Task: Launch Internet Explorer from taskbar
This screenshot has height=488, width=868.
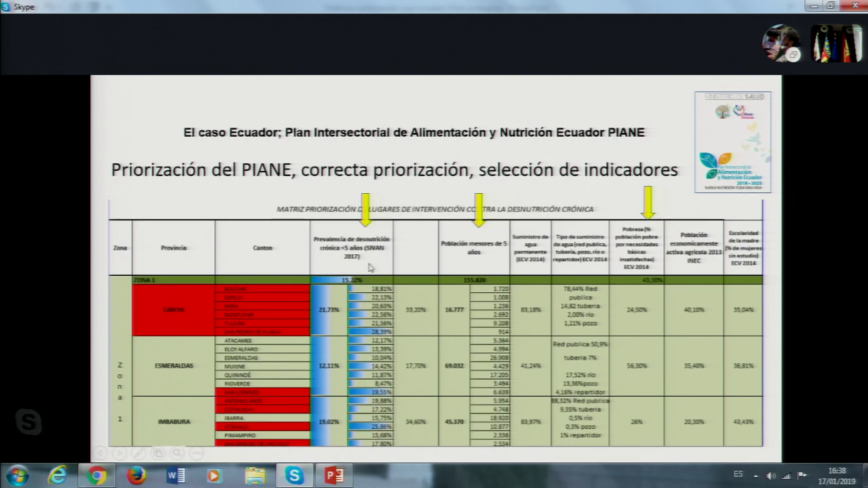Action: [57, 476]
